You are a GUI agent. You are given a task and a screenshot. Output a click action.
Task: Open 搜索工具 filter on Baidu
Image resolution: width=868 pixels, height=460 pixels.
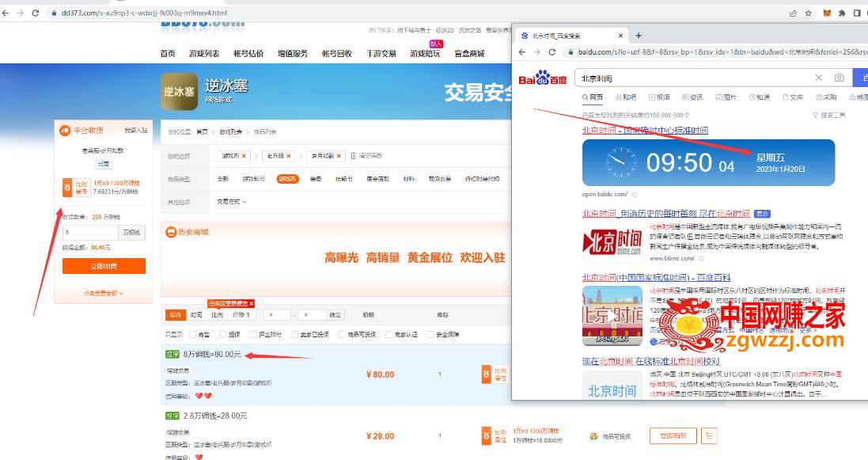(828, 116)
